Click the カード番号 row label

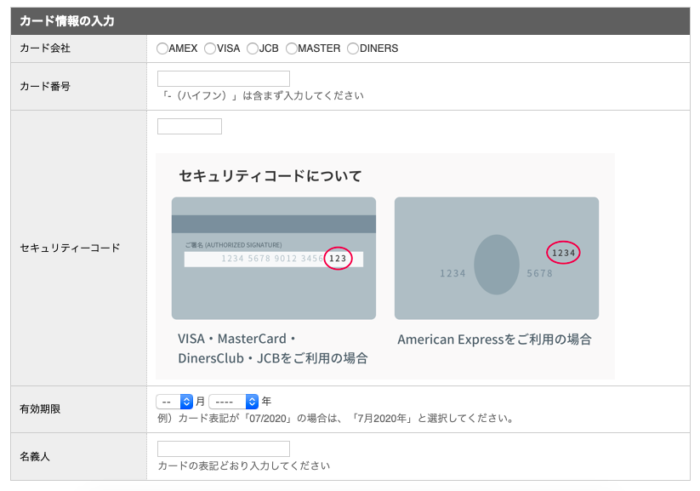(45, 86)
